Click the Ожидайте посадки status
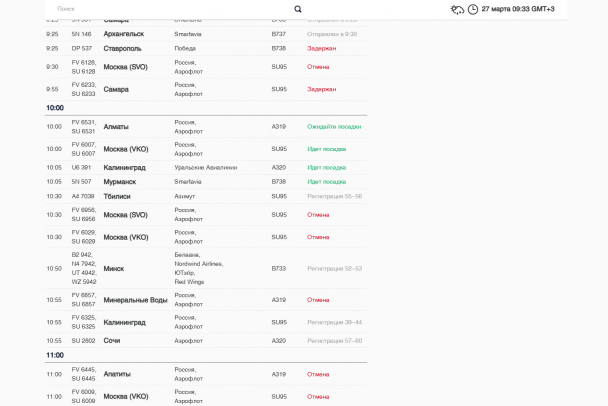The height and width of the screenshot is (406, 608). pos(334,127)
